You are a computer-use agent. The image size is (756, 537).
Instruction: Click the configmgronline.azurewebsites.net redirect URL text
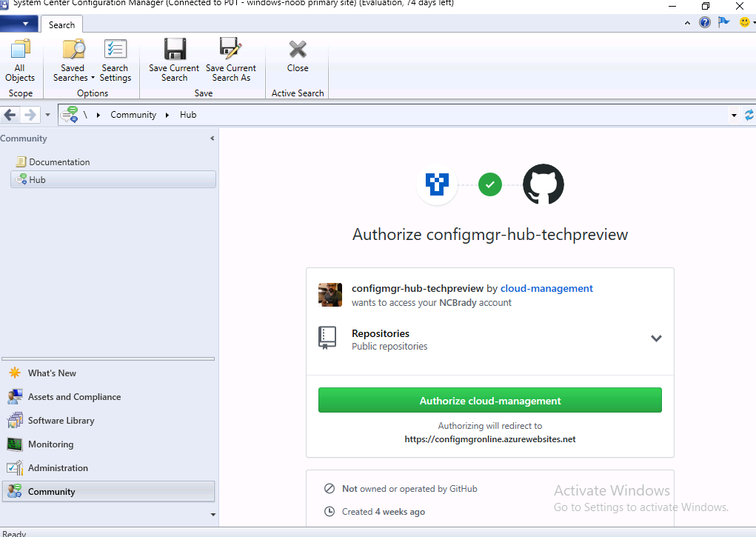pos(490,439)
